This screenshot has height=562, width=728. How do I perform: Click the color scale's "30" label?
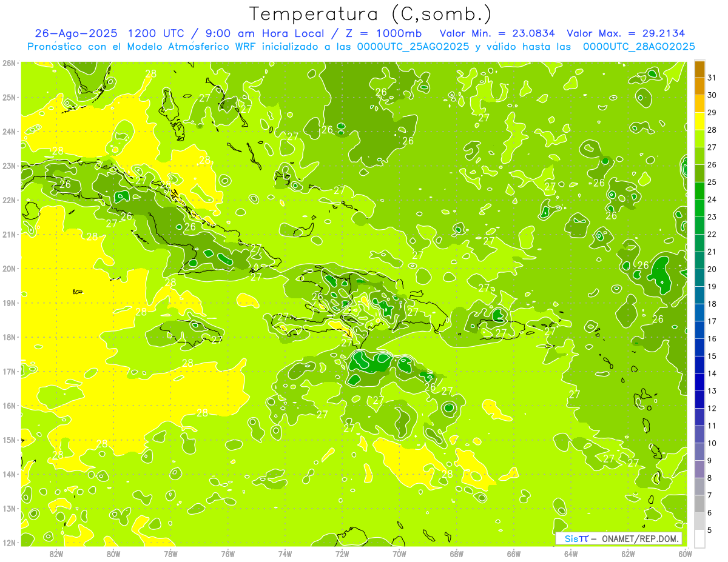tap(712, 95)
